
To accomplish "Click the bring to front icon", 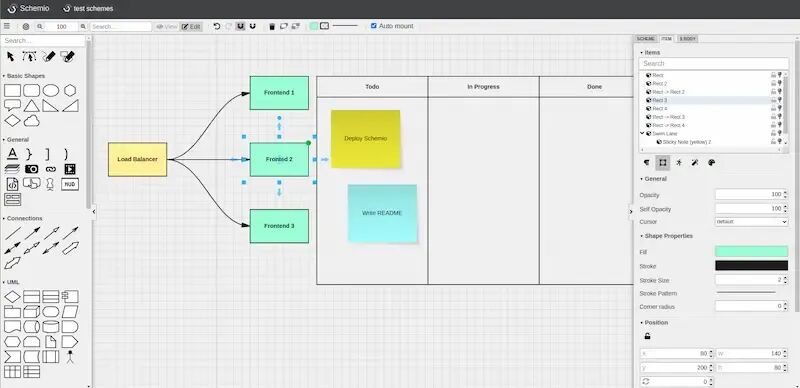I will pyautogui.click(x=284, y=26).
